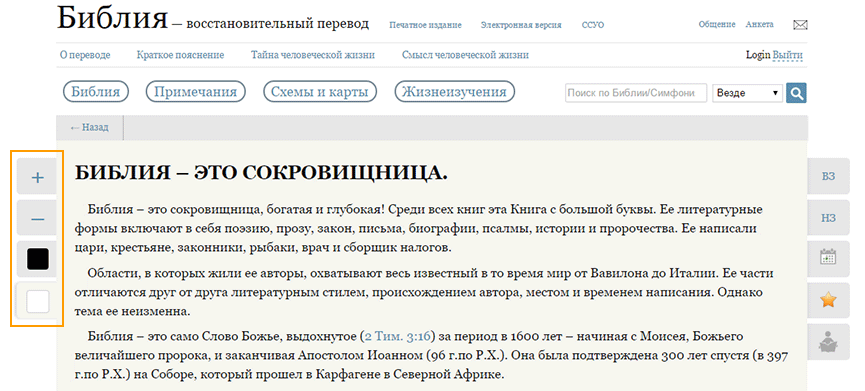
Task: Open the О переводе menu item
Action: pos(85,55)
